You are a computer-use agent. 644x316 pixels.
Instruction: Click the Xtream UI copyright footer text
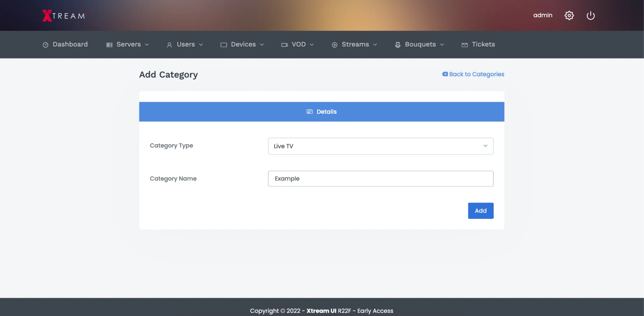pos(322,311)
